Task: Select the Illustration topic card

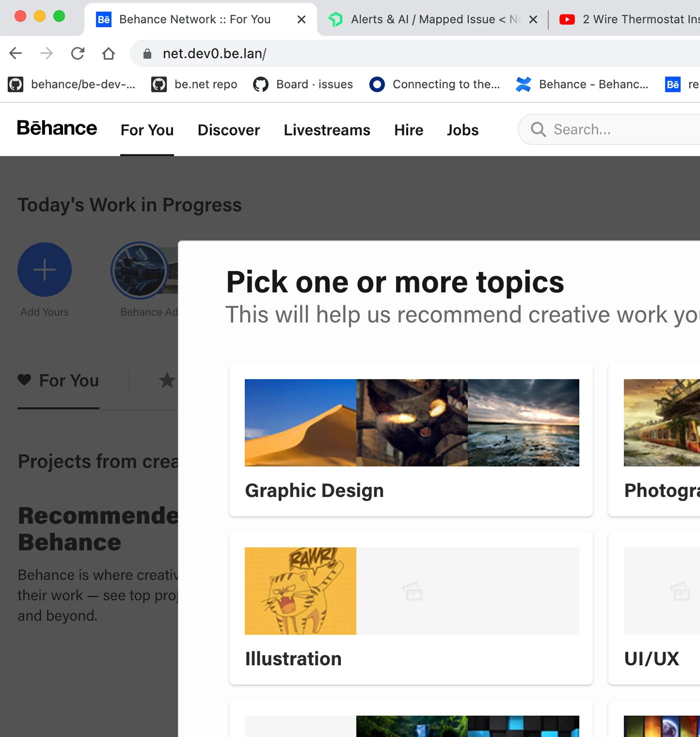Action: click(410, 608)
